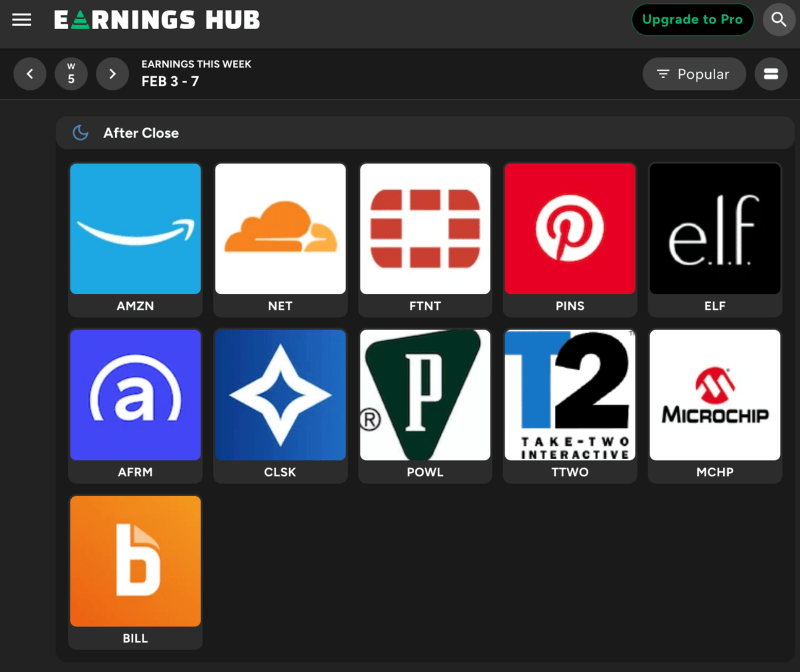Select the ELF ticker label
This screenshot has width=800, height=672.
tap(715, 306)
